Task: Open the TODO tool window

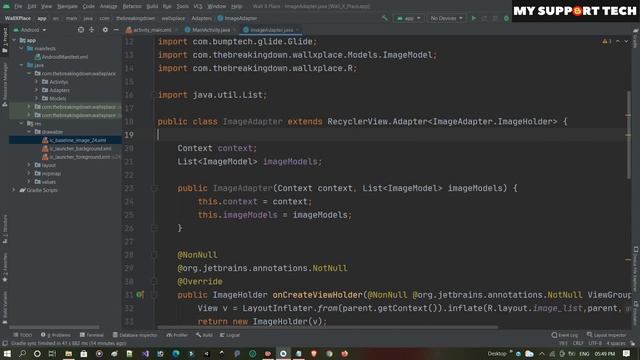Action: point(22,335)
